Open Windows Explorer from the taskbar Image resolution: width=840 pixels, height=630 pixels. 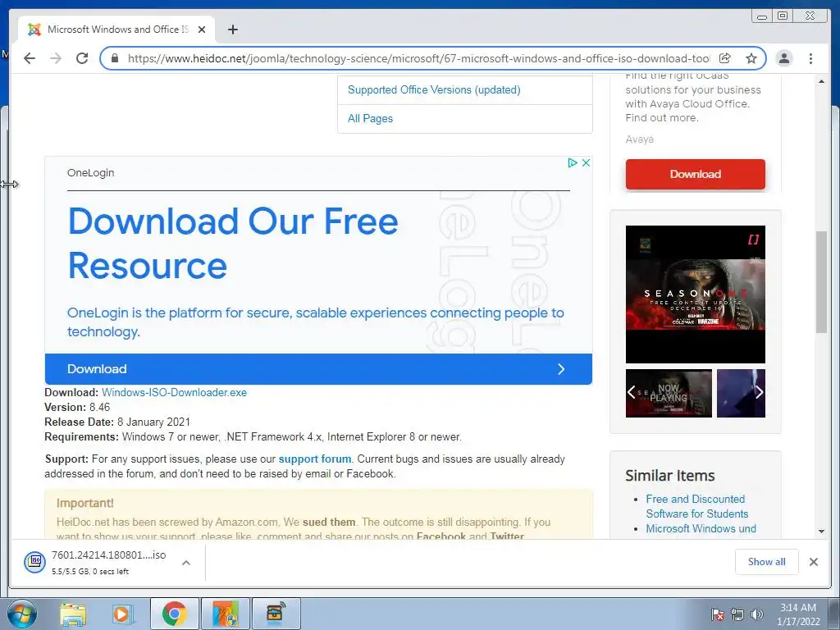click(73, 614)
